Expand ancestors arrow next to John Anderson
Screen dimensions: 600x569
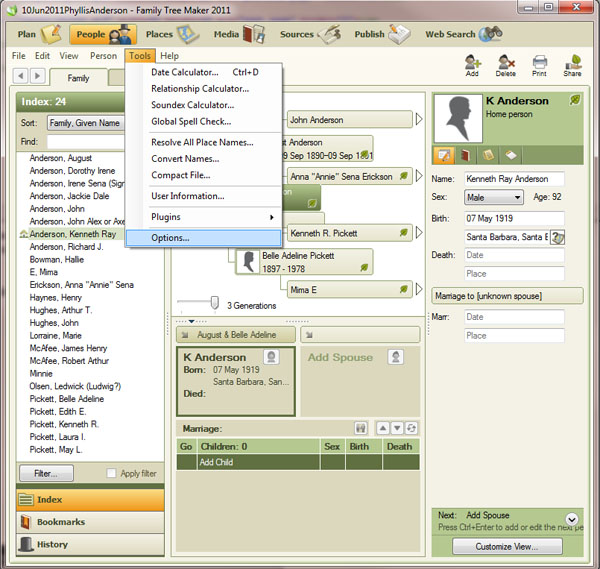point(419,119)
